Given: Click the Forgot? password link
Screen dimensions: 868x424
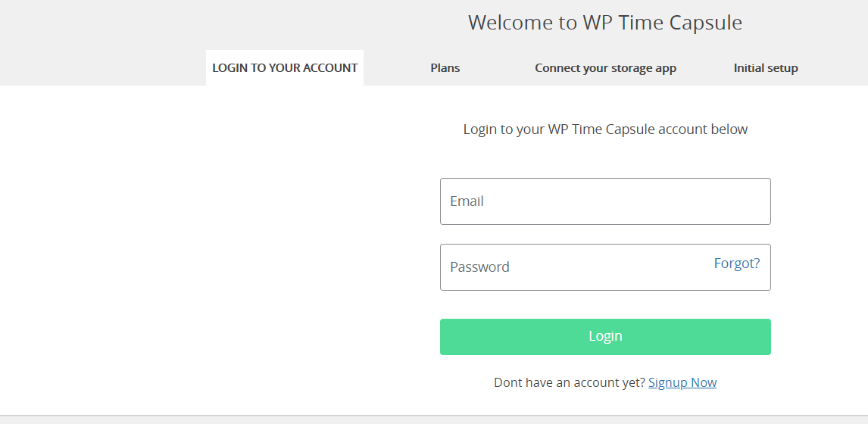Looking at the screenshot, I should [x=737, y=263].
